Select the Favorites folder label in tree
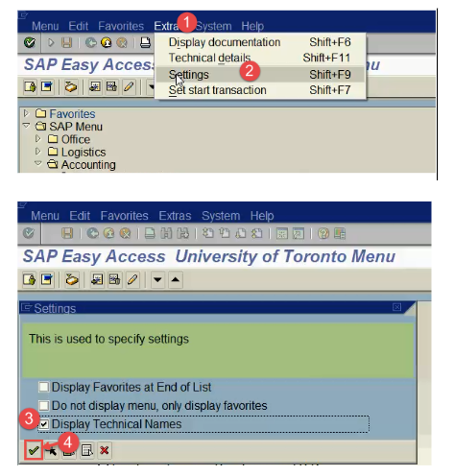 click(x=72, y=114)
